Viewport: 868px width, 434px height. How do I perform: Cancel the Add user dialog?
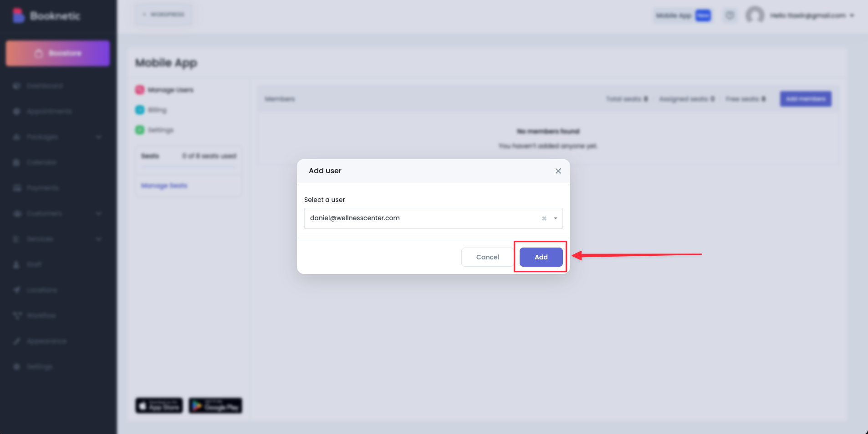pos(487,257)
